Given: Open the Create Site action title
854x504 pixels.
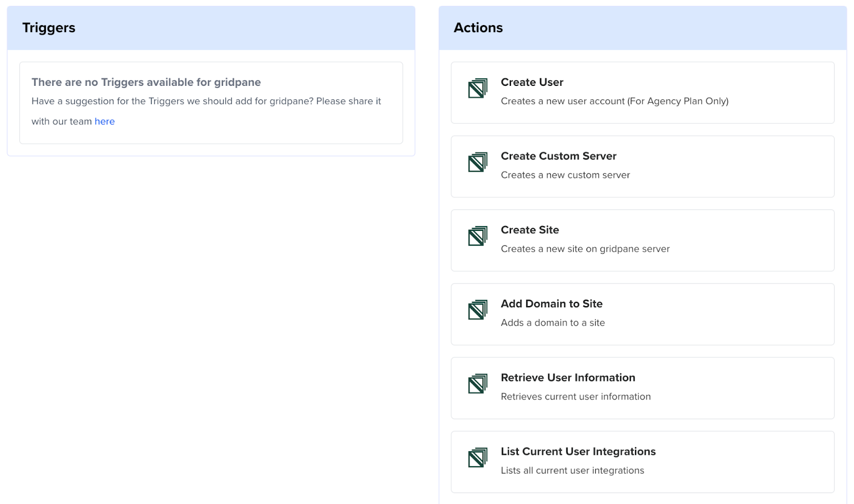Looking at the screenshot, I should coord(530,230).
